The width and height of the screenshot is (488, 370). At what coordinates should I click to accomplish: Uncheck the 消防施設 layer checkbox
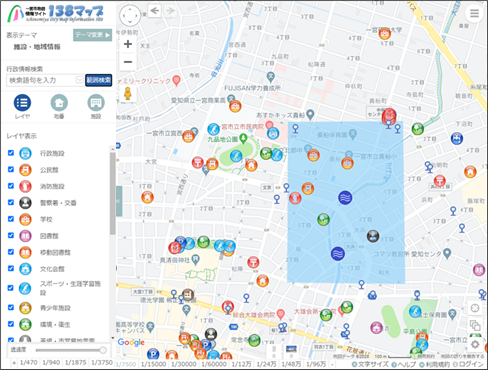click(11, 186)
